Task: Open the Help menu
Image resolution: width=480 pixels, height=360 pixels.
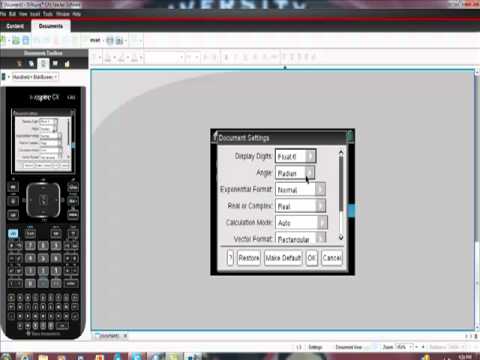Action: (76, 14)
